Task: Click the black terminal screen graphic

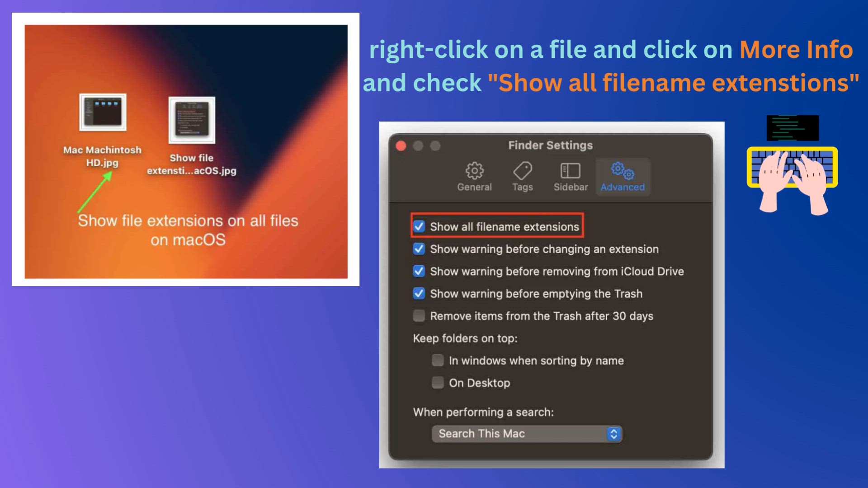Action: pos(793,128)
